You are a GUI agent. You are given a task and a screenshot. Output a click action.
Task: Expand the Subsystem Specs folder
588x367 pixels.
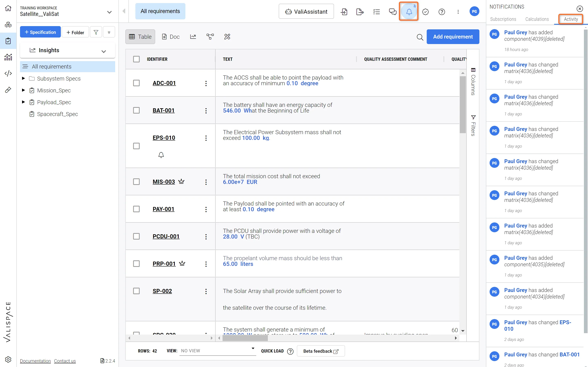23,78
